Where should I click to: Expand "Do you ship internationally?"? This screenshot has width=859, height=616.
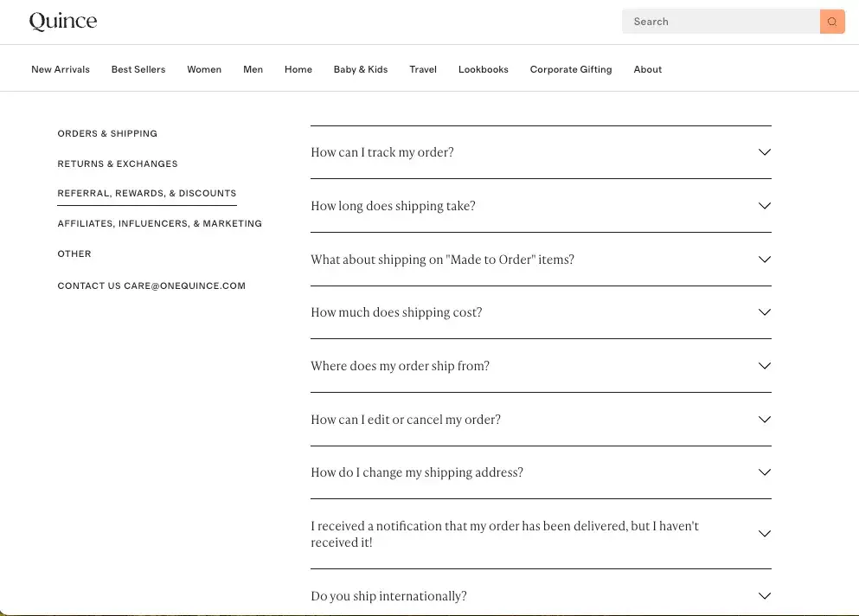(x=541, y=595)
